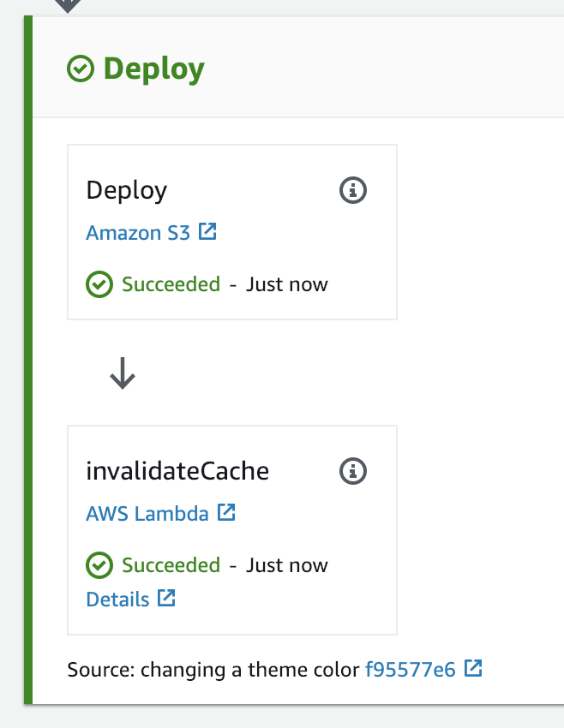Open the commit f95577e6 link

(x=411, y=670)
